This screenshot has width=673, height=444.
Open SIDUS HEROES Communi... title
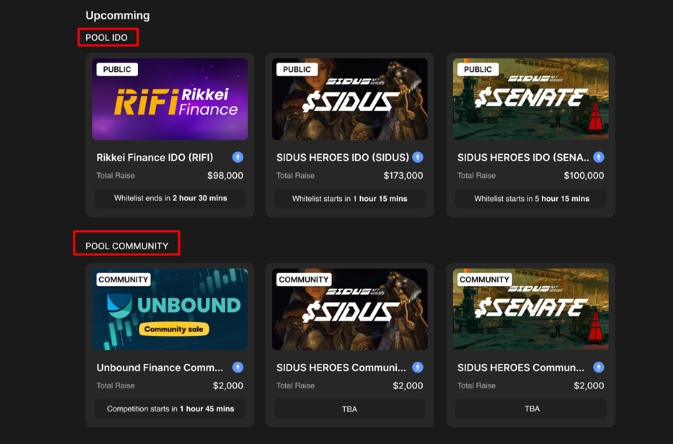click(341, 368)
